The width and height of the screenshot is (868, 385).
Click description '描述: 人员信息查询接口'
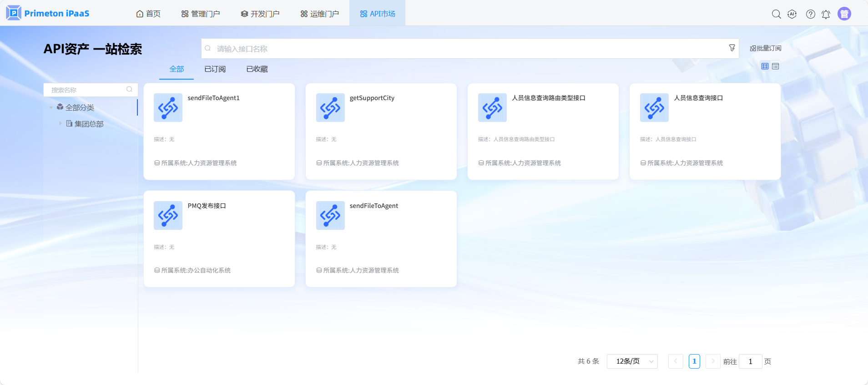[x=668, y=139]
